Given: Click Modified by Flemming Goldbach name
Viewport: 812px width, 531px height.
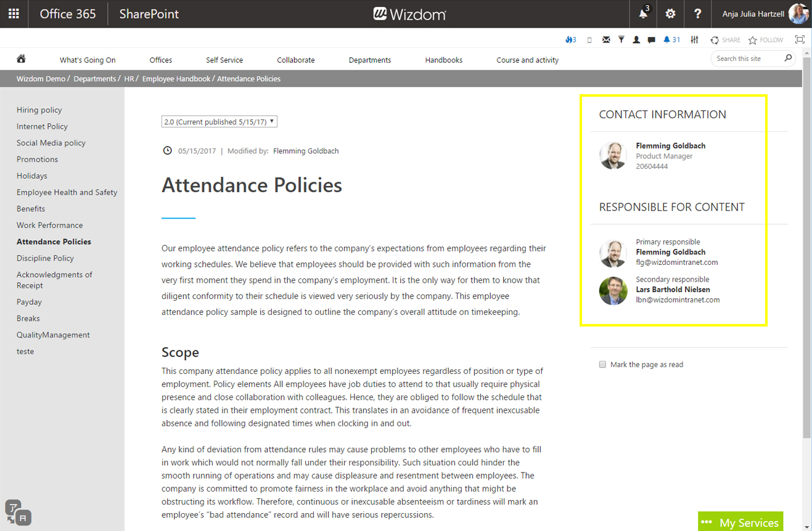Looking at the screenshot, I should coord(306,151).
